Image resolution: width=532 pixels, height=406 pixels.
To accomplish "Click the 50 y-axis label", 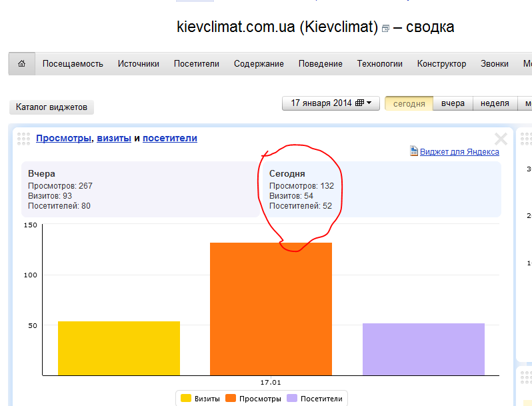I will (33, 325).
